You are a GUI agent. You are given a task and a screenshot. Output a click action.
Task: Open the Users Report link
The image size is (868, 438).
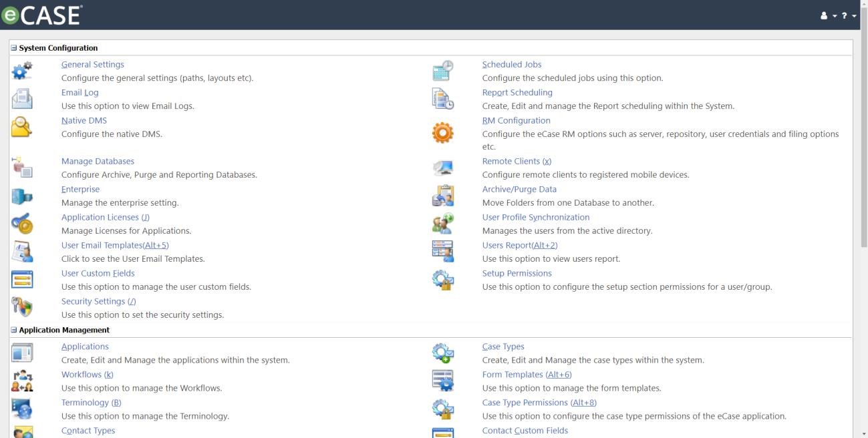coord(520,246)
